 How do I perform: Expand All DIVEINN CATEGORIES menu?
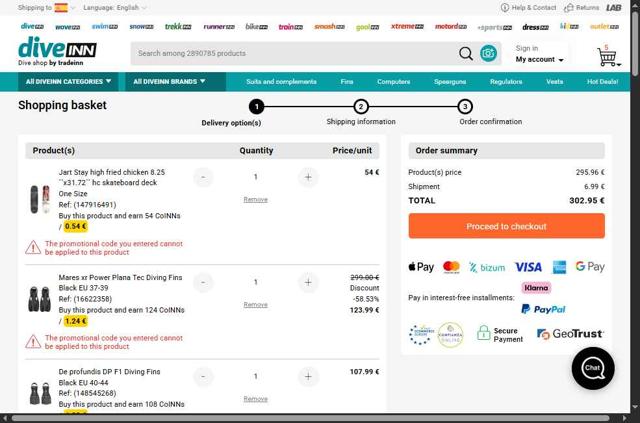68,82
